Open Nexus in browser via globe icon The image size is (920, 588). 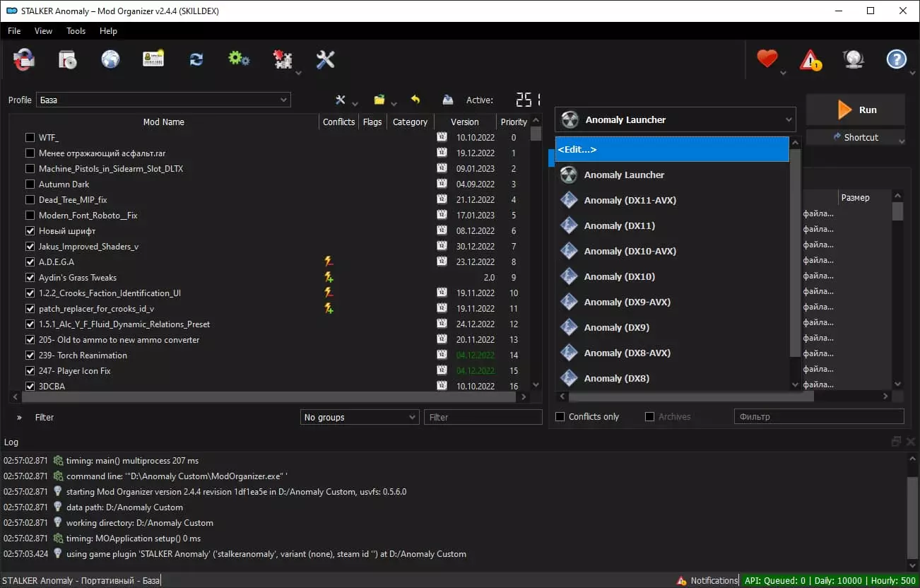coord(110,60)
